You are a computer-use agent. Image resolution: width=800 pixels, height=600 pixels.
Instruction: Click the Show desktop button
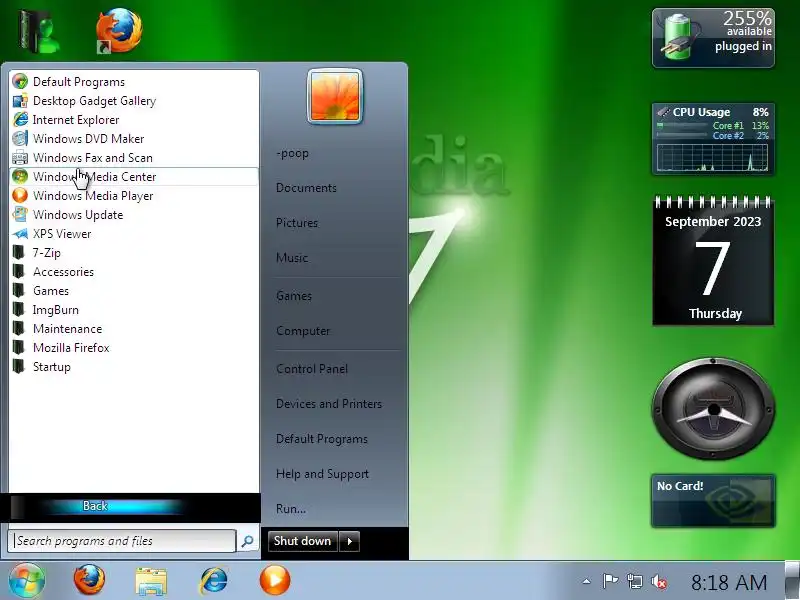tap(792, 581)
